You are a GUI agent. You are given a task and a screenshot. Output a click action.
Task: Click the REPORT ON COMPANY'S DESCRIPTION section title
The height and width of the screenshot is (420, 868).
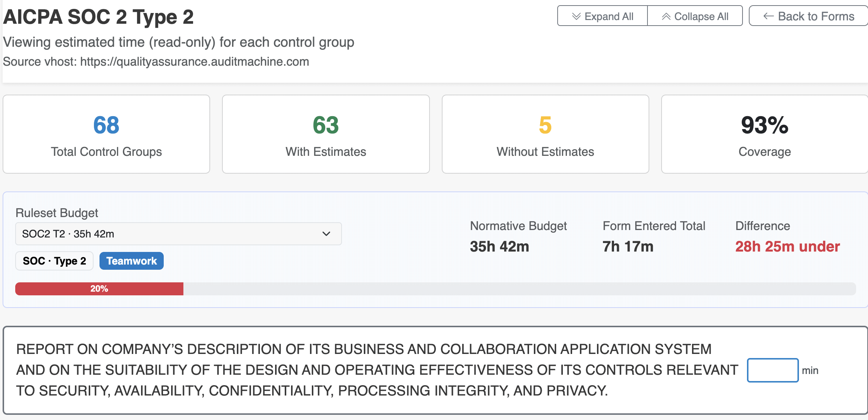coord(377,370)
